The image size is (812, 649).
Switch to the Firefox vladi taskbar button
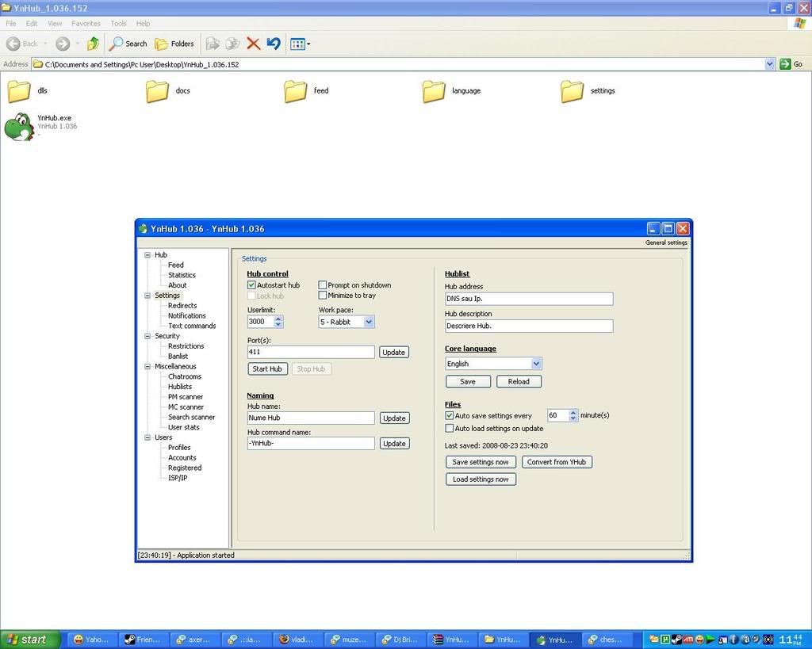click(x=299, y=639)
